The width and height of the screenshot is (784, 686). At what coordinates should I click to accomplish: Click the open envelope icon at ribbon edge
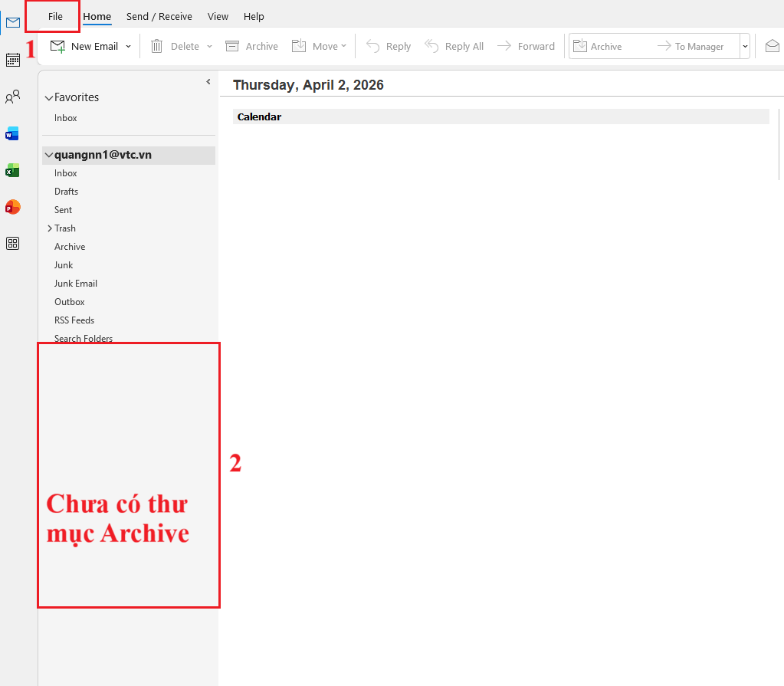[x=773, y=46]
